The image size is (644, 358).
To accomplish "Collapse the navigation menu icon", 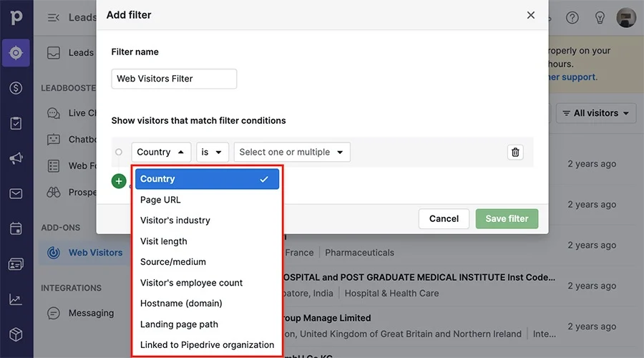I will (x=54, y=17).
